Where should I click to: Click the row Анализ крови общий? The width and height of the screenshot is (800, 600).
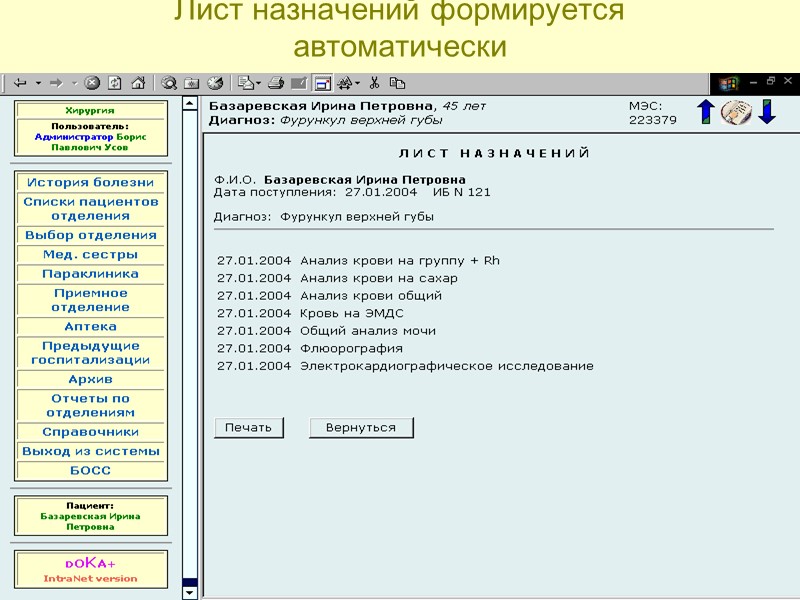(x=330, y=296)
